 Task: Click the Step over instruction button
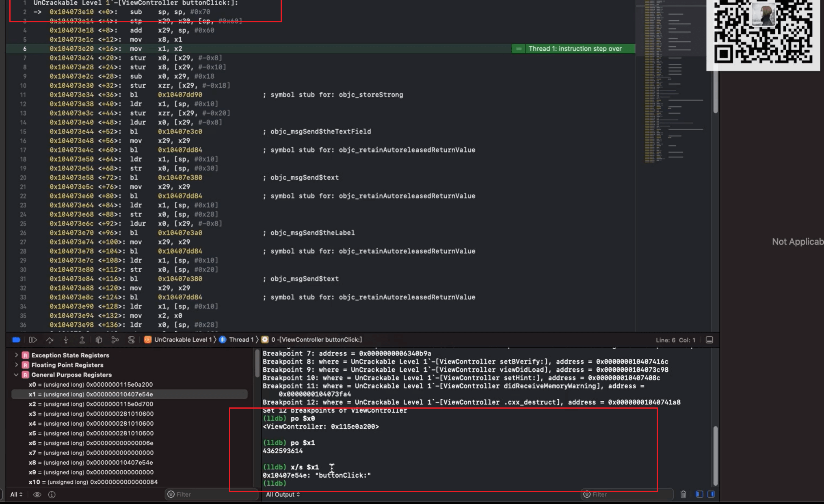(x=50, y=340)
